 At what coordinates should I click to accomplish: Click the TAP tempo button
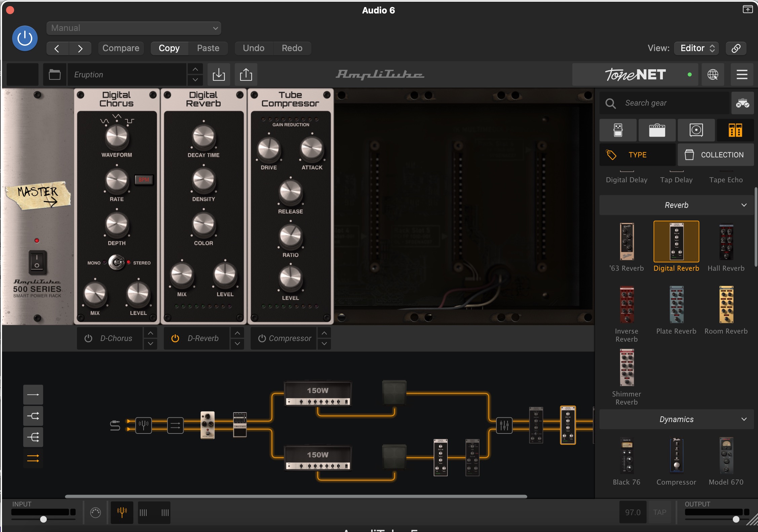pos(659,512)
